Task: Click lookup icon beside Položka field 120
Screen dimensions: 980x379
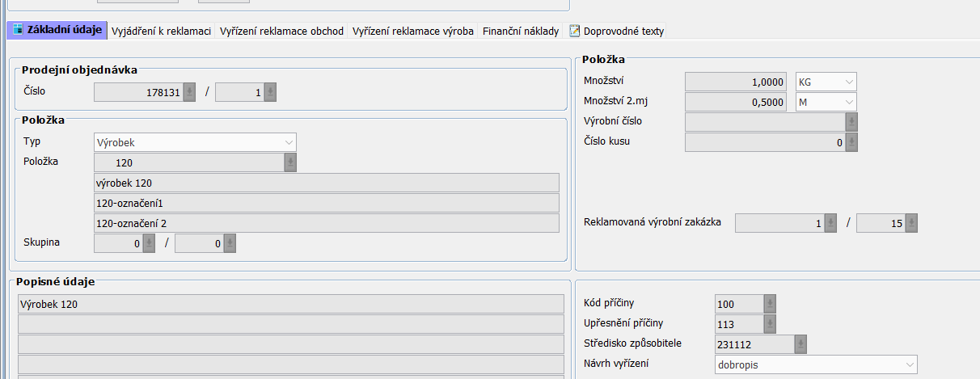Action: (290, 162)
